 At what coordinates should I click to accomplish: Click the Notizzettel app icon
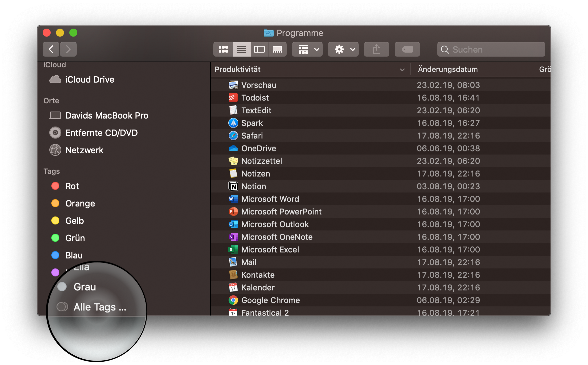[233, 161]
